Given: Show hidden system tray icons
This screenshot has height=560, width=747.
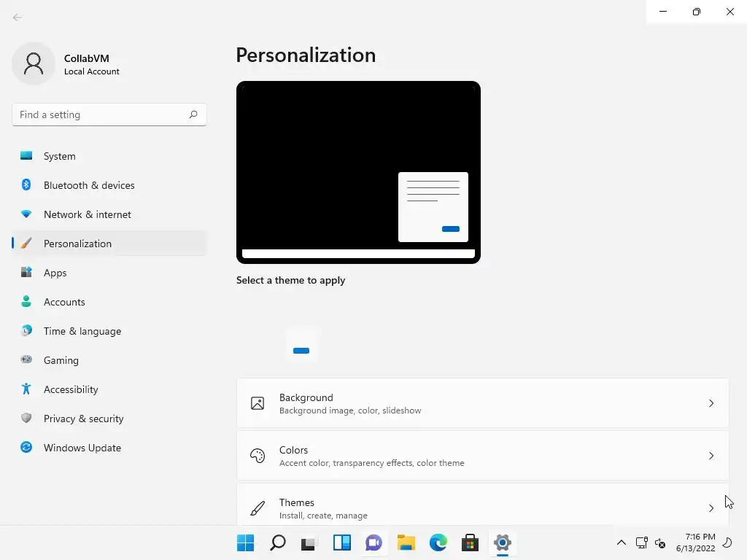Looking at the screenshot, I should pyautogui.click(x=622, y=542).
